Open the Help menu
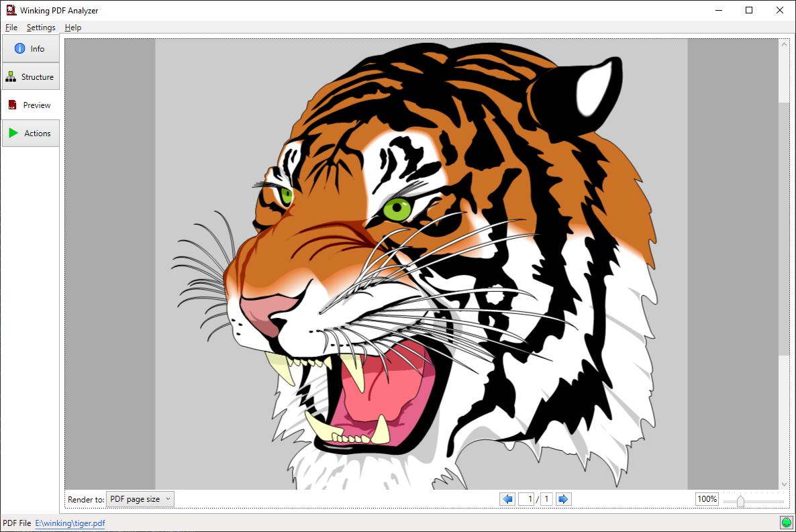Image resolution: width=796 pixels, height=532 pixels. [73, 28]
